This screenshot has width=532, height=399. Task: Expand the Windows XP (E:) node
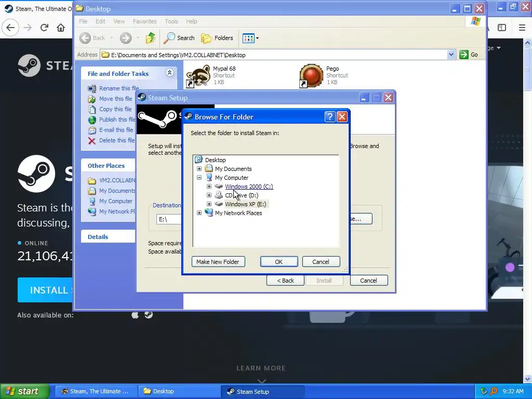tap(209, 204)
